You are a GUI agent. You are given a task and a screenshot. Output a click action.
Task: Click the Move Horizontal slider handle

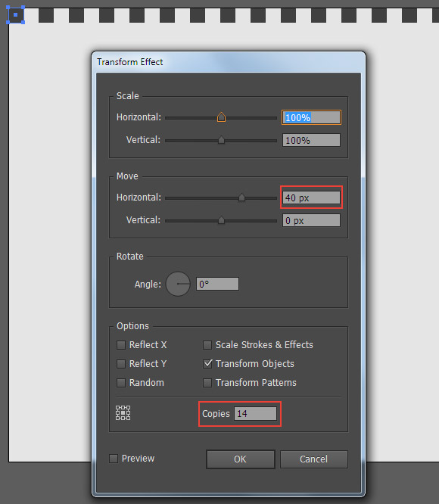click(241, 197)
